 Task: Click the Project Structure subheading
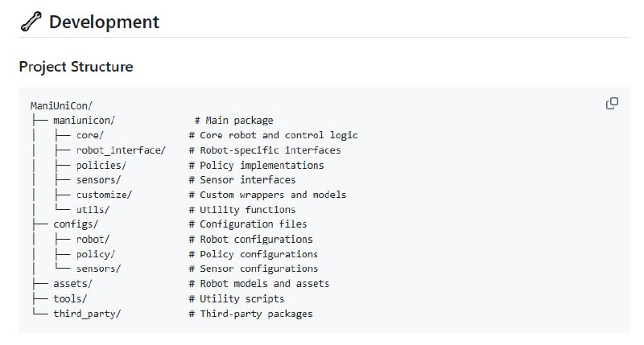[x=76, y=67]
